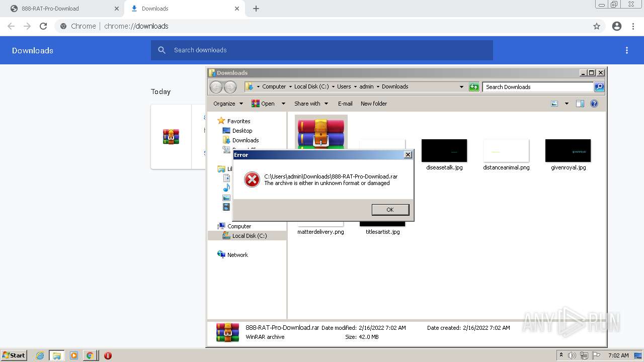Expand the arrow after Users breadcrumb
Viewport: 644px width, 362px height.
[355, 86]
